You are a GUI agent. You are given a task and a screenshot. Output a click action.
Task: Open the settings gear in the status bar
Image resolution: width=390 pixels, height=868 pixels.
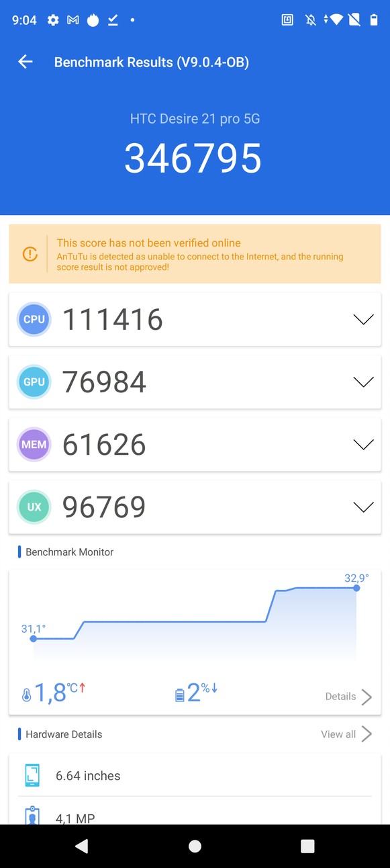[x=53, y=20]
